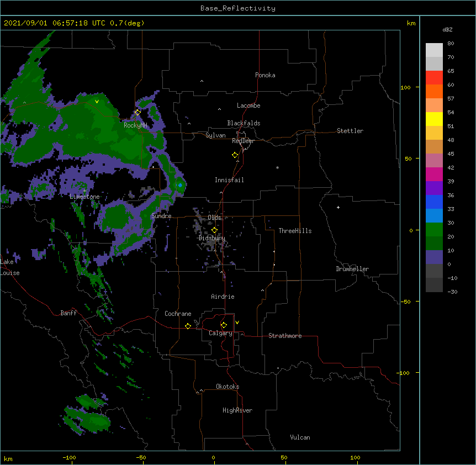
Task: Click the dBZ legend heading
Action: 447,30
